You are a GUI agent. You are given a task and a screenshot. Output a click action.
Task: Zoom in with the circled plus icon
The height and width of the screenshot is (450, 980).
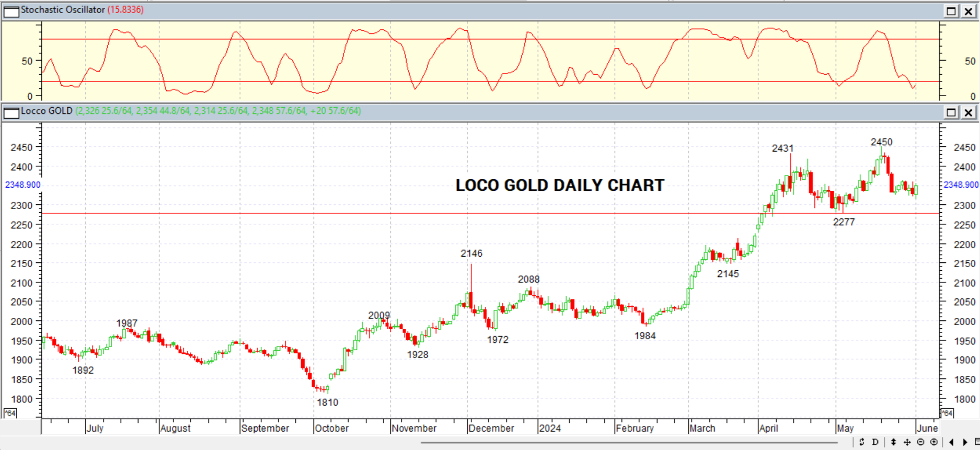(934, 442)
